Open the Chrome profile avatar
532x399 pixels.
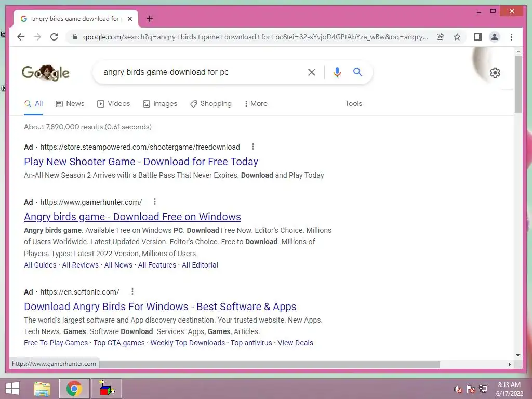coord(495,37)
